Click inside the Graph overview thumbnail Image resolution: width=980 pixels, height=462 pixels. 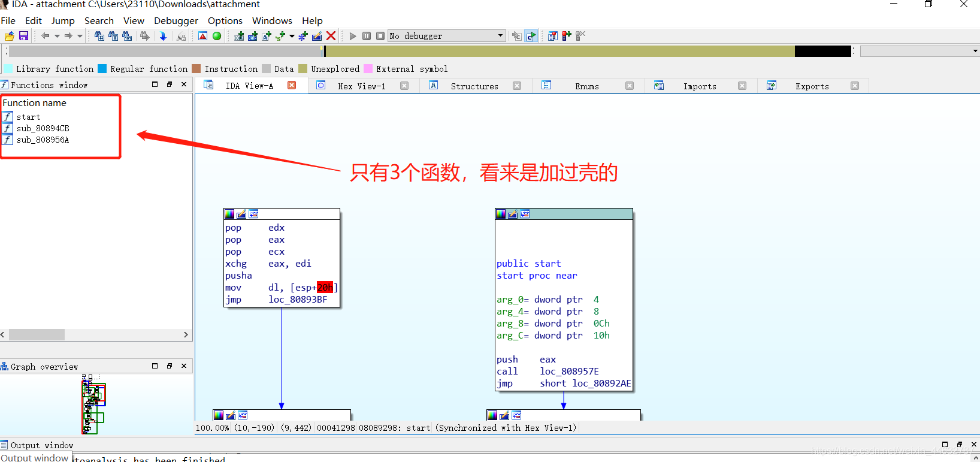coord(93,404)
